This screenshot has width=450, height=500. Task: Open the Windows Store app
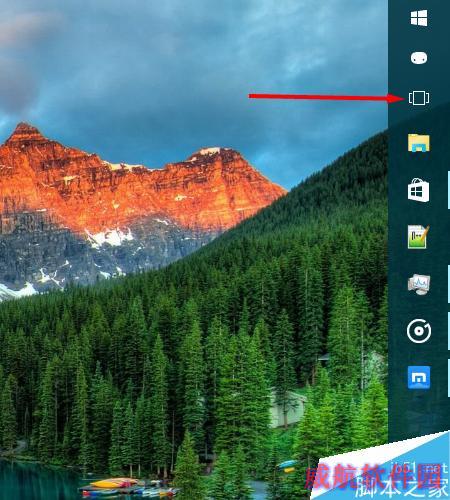click(419, 190)
